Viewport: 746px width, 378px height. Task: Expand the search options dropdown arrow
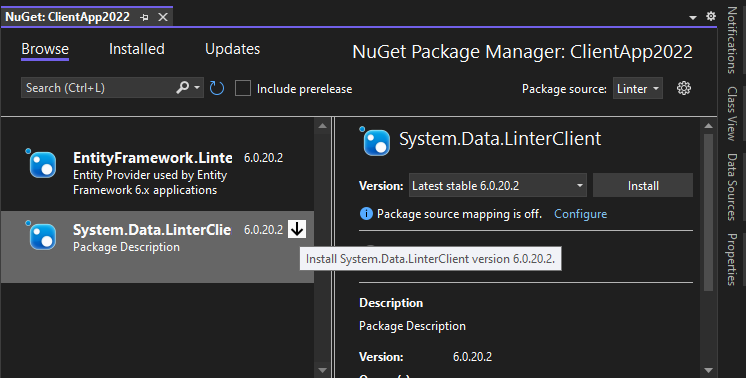coord(197,88)
